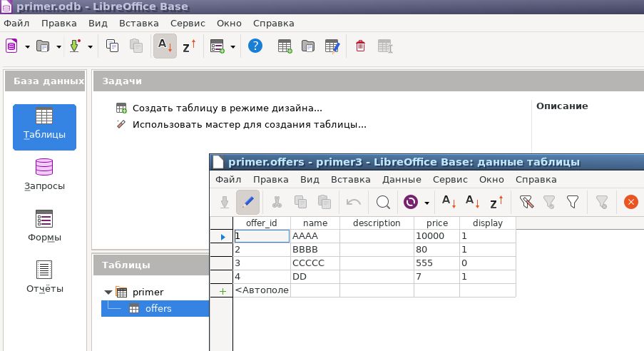Click the purple Refresh icon

pyautogui.click(x=411, y=202)
